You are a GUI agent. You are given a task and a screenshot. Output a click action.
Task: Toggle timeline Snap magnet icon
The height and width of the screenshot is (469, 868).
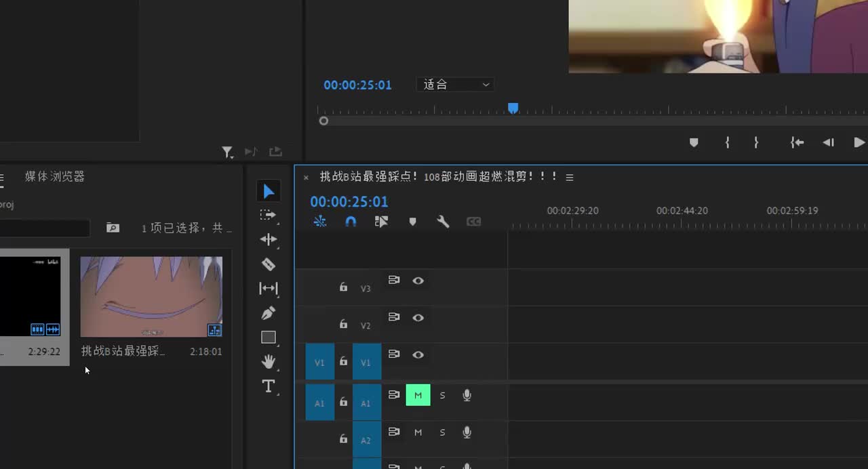351,222
